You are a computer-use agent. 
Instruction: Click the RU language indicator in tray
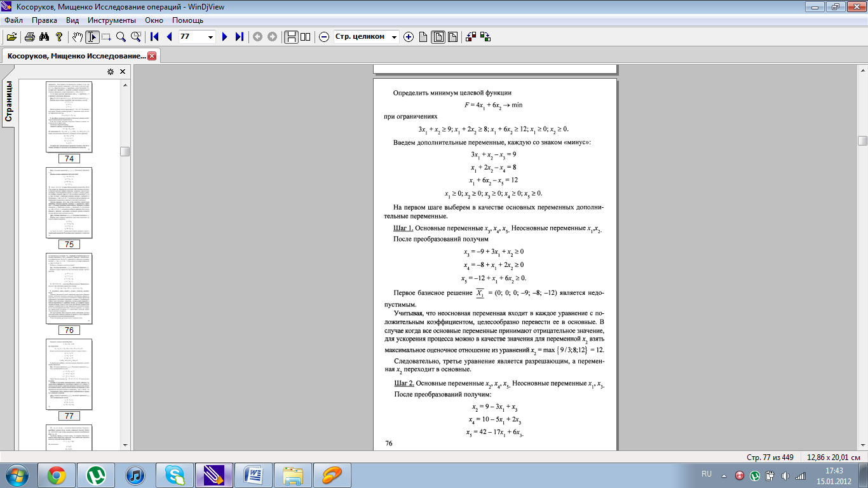point(707,474)
